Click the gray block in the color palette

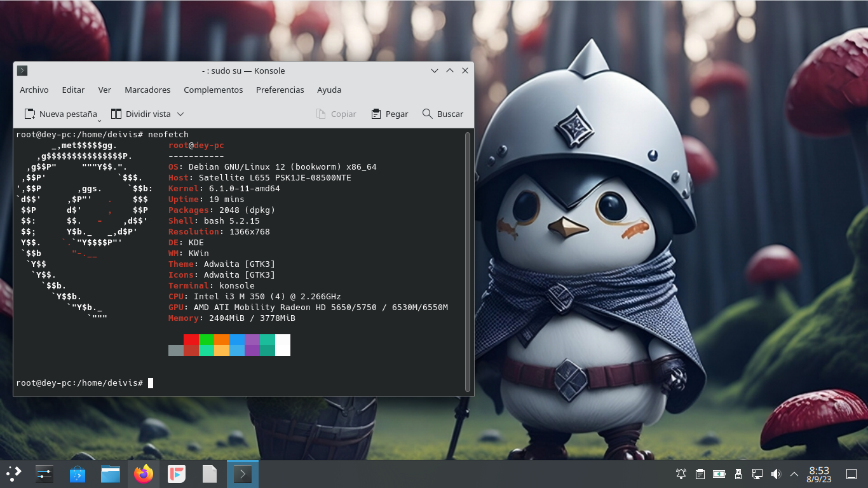point(176,350)
